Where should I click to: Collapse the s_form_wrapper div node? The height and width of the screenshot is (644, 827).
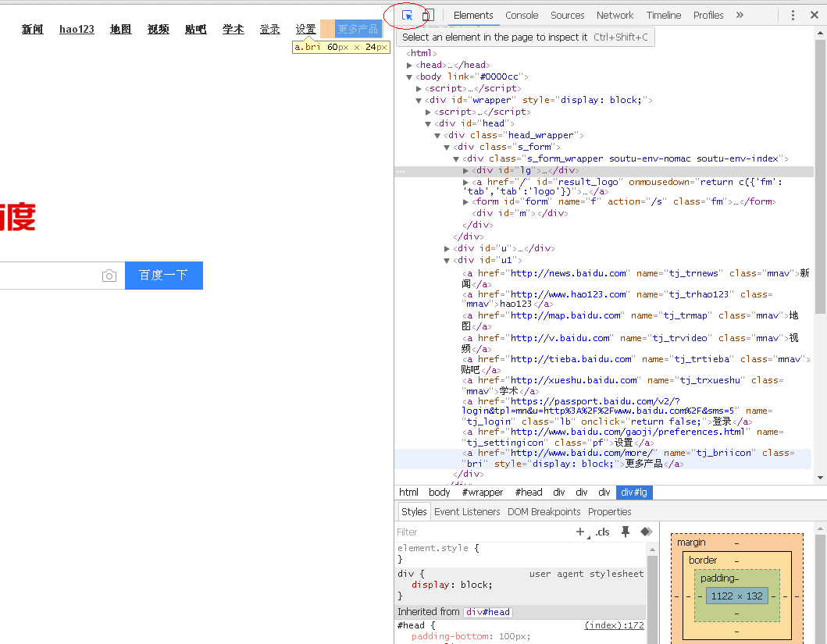[456, 158]
